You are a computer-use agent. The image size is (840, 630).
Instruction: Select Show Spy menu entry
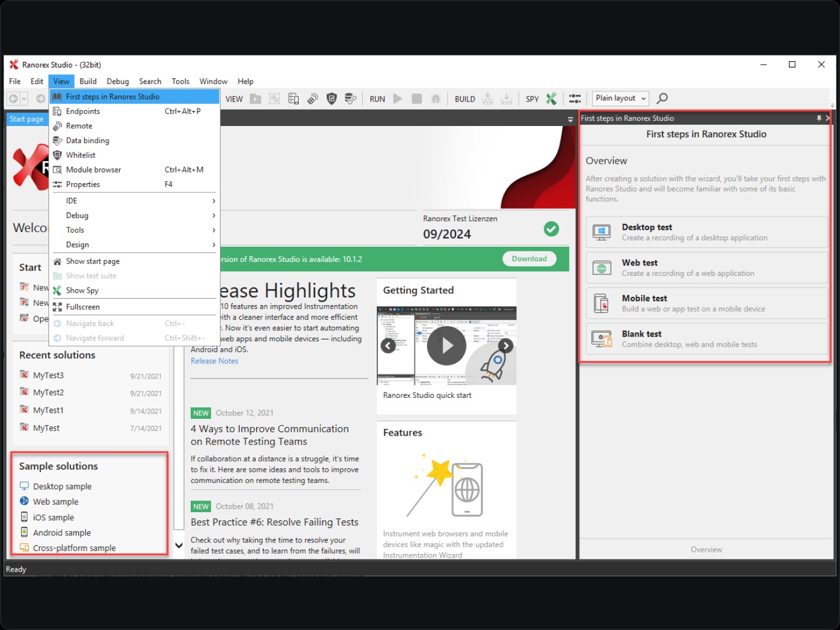134,290
